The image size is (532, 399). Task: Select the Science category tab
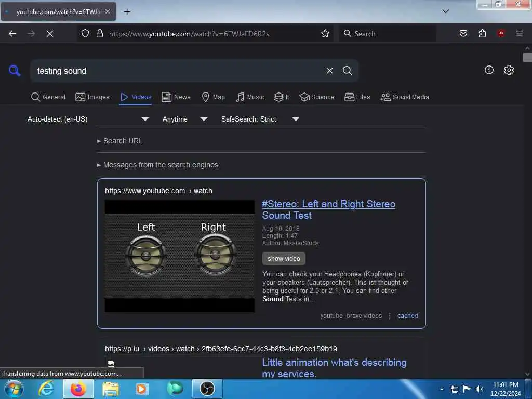click(x=316, y=97)
